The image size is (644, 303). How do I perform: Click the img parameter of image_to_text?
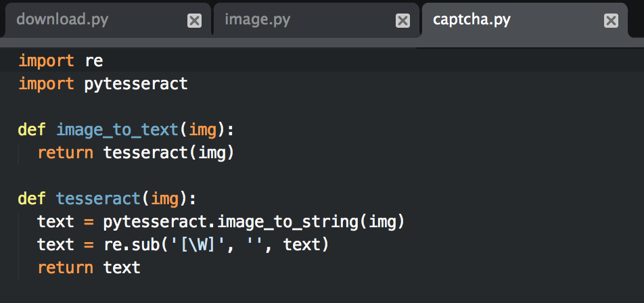pyautogui.click(x=202, y=129)
